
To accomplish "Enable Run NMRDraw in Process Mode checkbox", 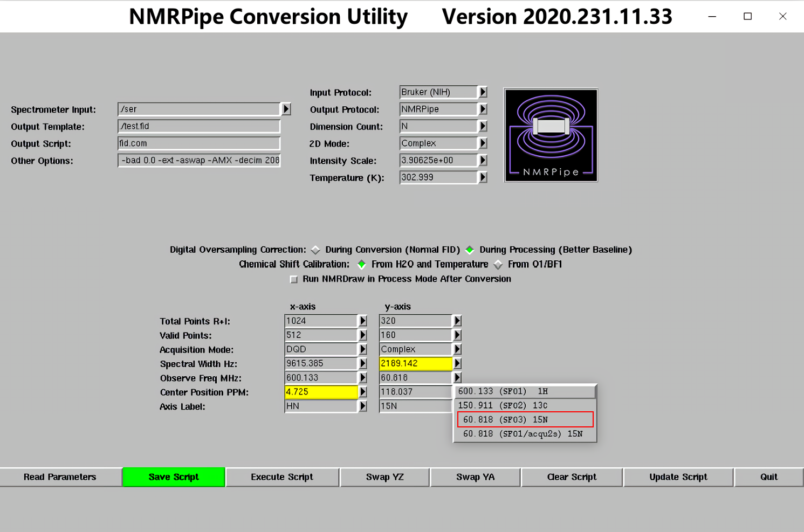I will tap(294, 279).
